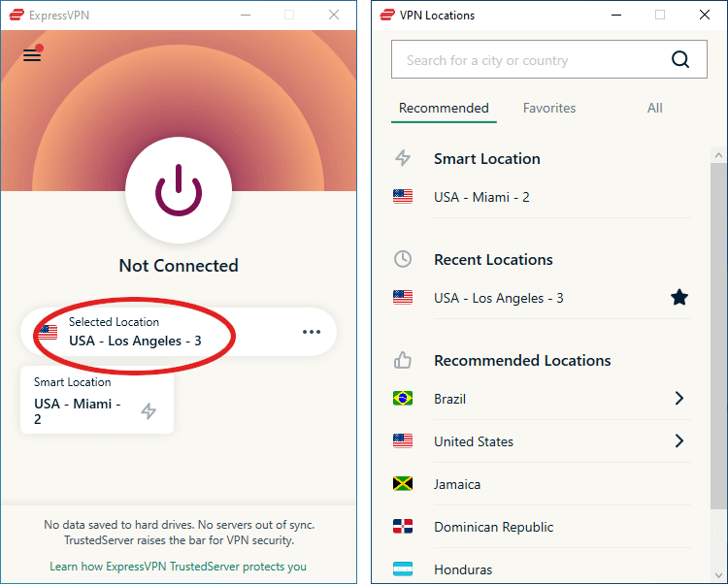This screenshot has height=585, width=728.
Task: Open the hamburger menu in ExpressVPN
Action: [x=32, y=54]
